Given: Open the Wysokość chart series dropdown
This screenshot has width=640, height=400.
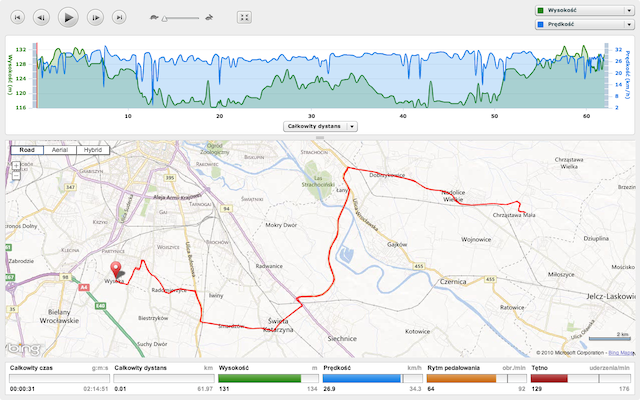Looking at the screenshot, I should pos(584,11).
